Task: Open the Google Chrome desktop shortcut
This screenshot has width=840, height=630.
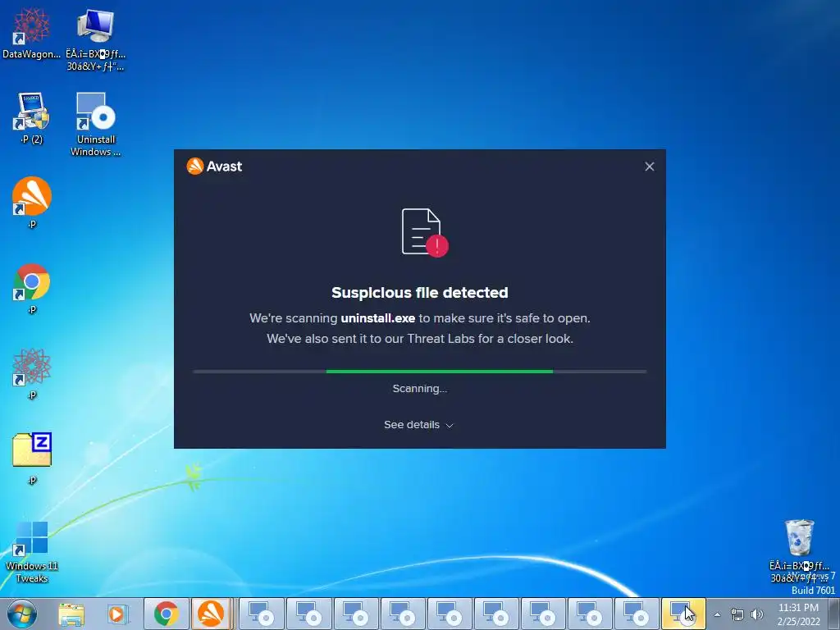Action: [32, 288]
